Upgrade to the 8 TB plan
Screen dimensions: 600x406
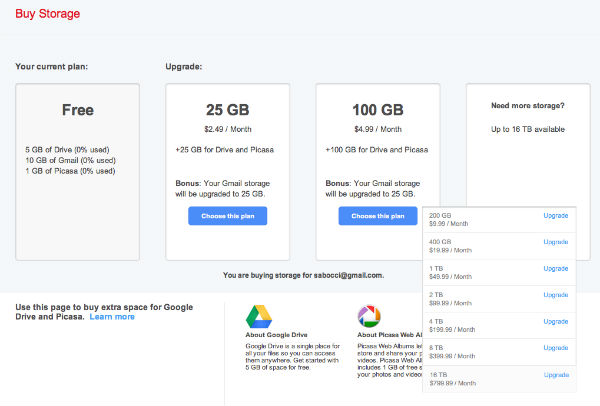[x=556, y=347]
